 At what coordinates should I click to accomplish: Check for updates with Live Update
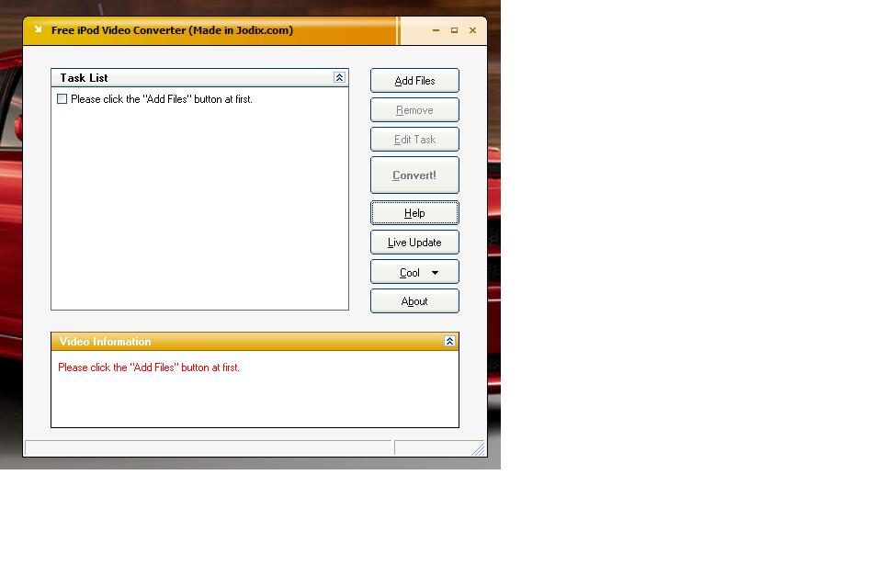click(x=414, y=243)
